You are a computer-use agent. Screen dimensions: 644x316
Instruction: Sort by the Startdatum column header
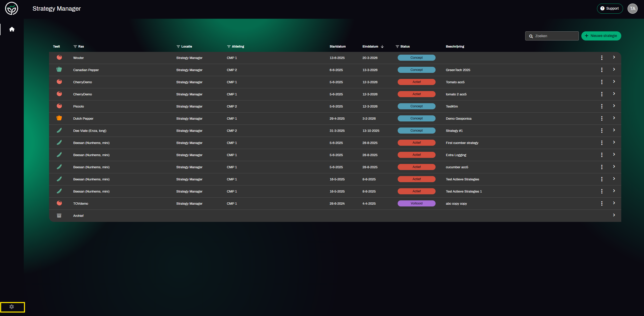pyautogui.click(x=338, y=47)
